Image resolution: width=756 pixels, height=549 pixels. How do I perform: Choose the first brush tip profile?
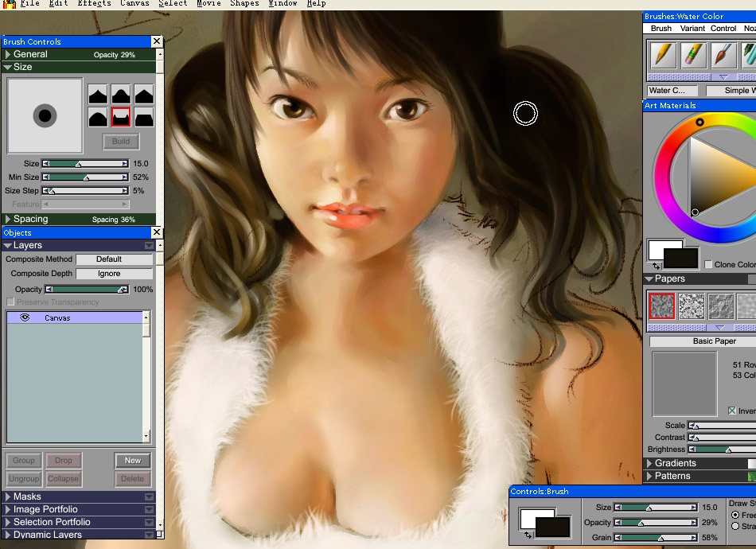coord(98,94)
